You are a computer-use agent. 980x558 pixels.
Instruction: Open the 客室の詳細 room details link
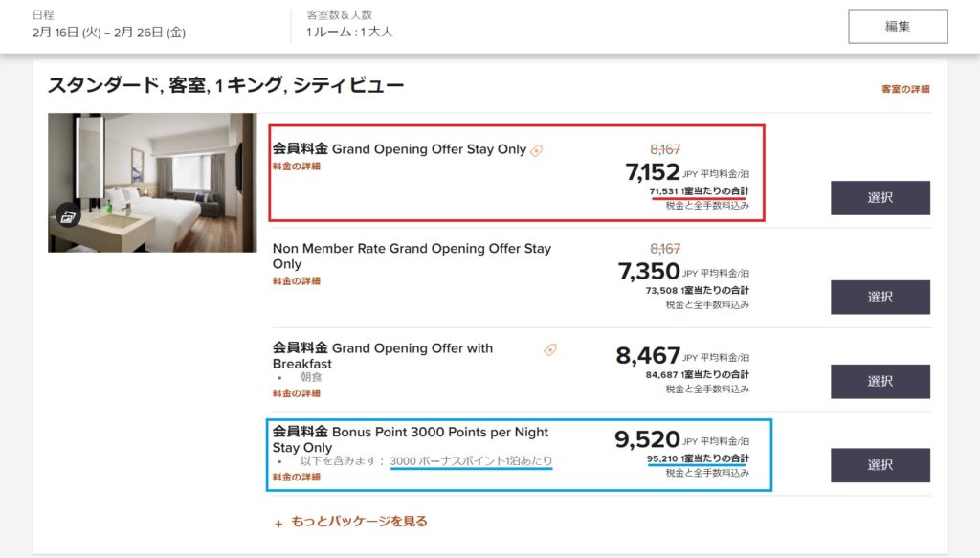tap(905, 89)
